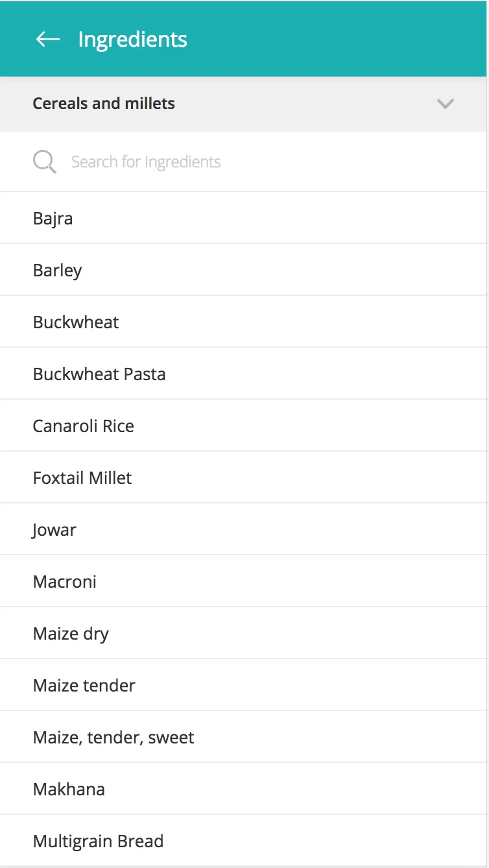Choose Multigrain Bread
This screenshot has width=489, height=868.
[x=98, y=841]
